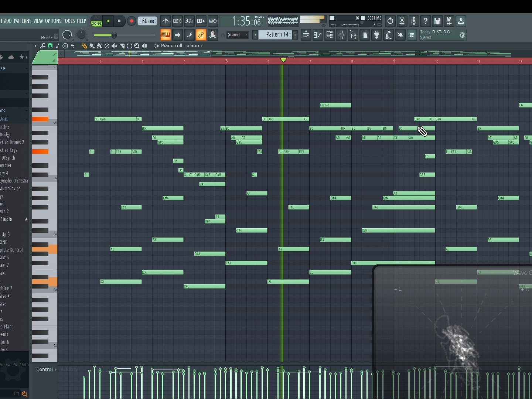Toggle the overdub keyboard-plus icon
This screenshot has width=532, height=399.
tap(201, 21)
